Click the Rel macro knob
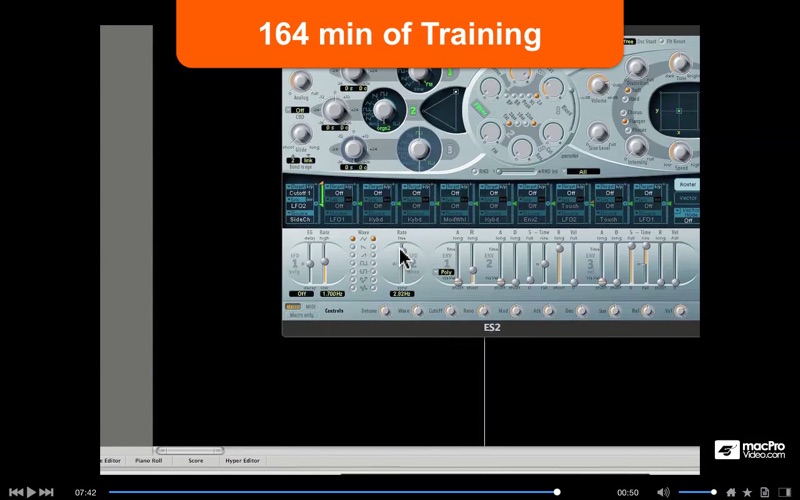This screenshot has width=800, height=500. point(647,311)
